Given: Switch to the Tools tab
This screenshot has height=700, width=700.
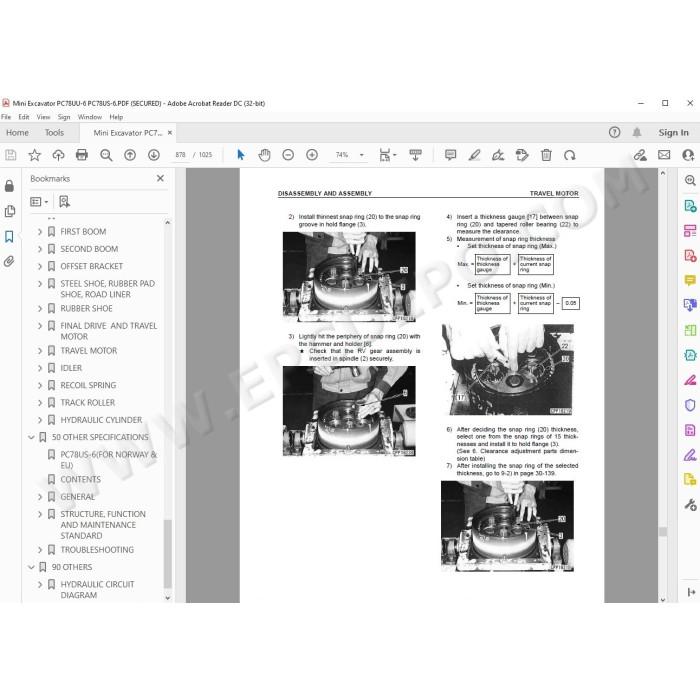Looking at the screenshot, I should coord(54,133).
